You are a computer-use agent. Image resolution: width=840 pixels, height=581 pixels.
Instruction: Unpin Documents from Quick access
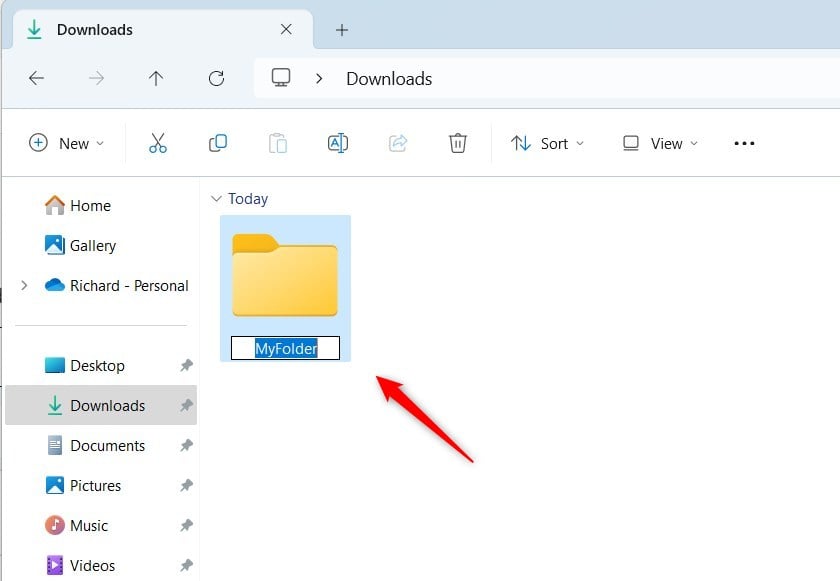tap(186, 445)
